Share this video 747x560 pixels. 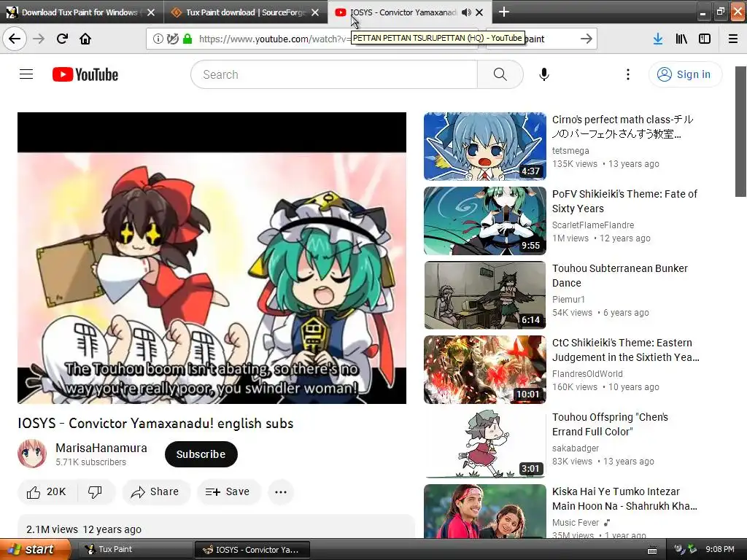coord(156,492)
